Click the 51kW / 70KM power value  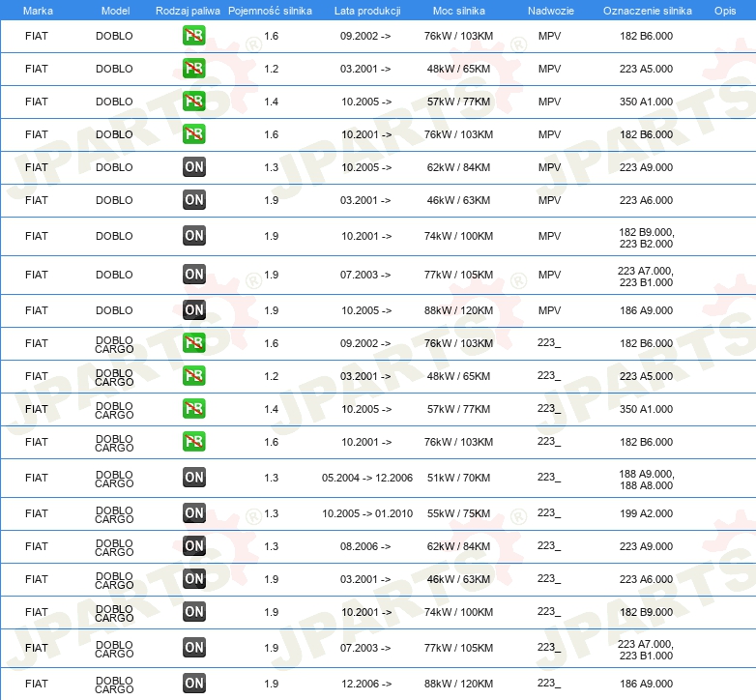[x=458, y=478]
